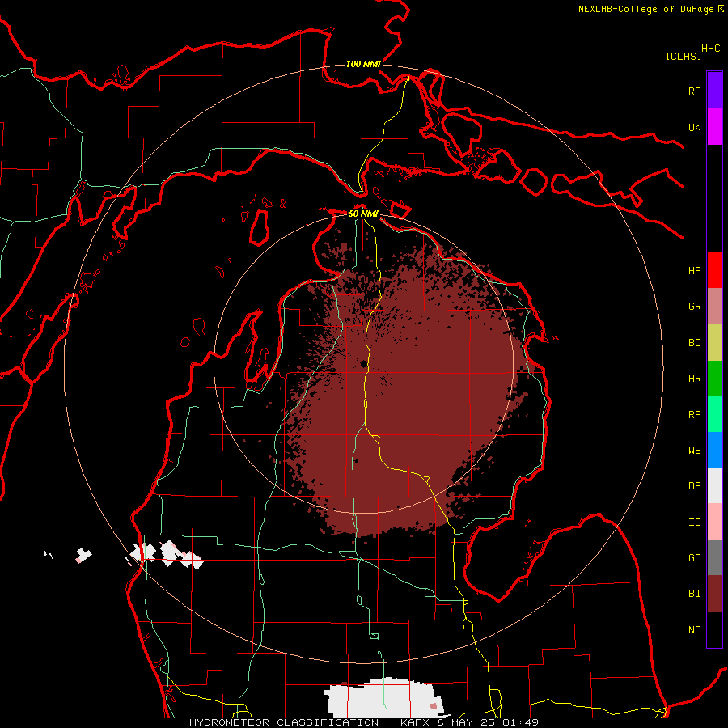This screenshot has width=728, height=728.
Task: Click the 'RA' legend label
Action: coord(694,415)
